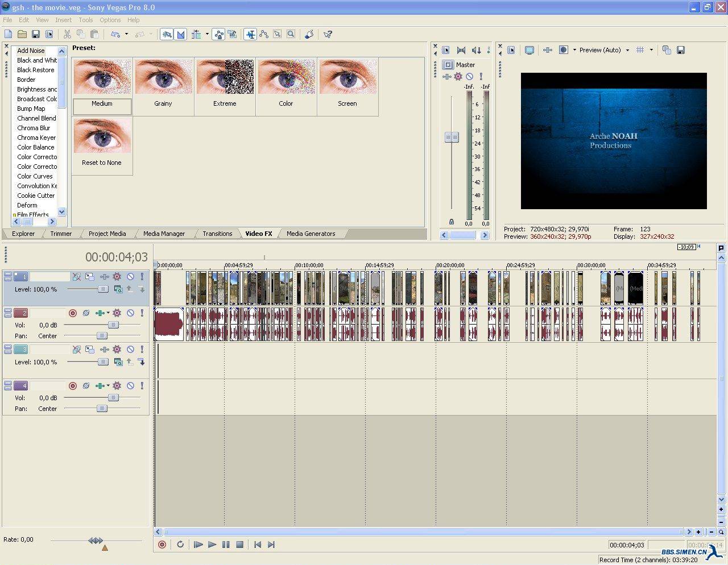Open project properties icon in main toolbar
728x565 pixels.
click(x=49, y=34)
